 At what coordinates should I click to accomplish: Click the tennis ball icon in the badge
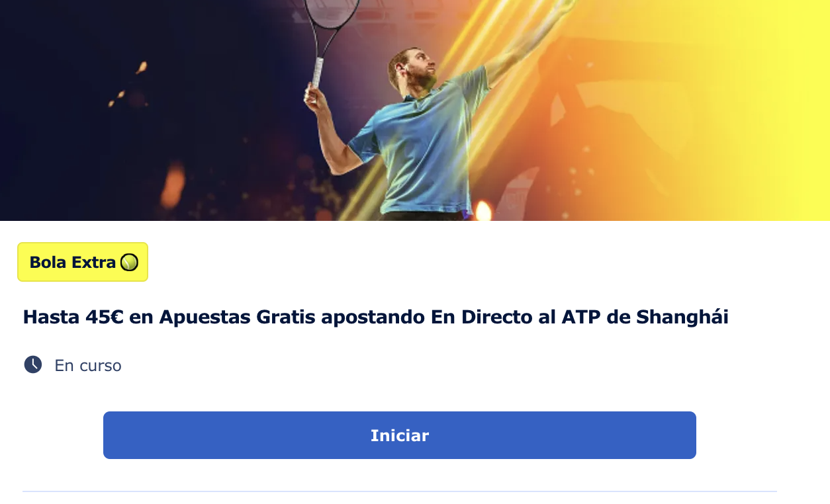[129, 263]
